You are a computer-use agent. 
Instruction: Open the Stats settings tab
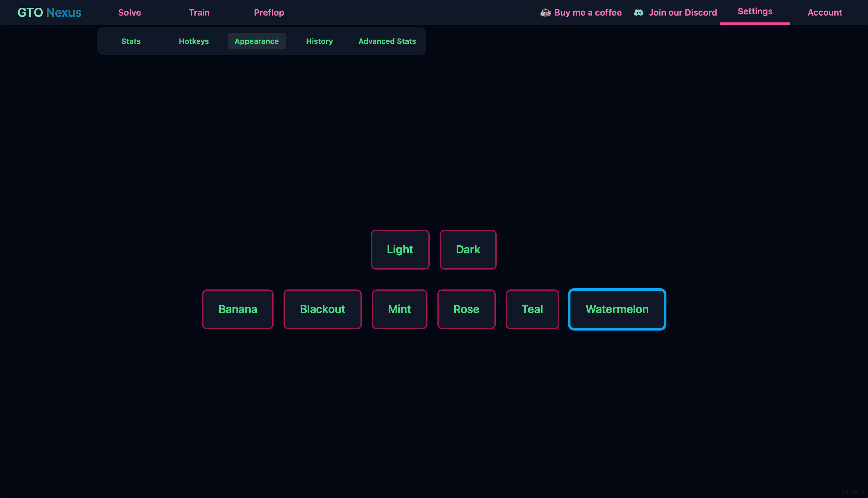pos(131,41)
